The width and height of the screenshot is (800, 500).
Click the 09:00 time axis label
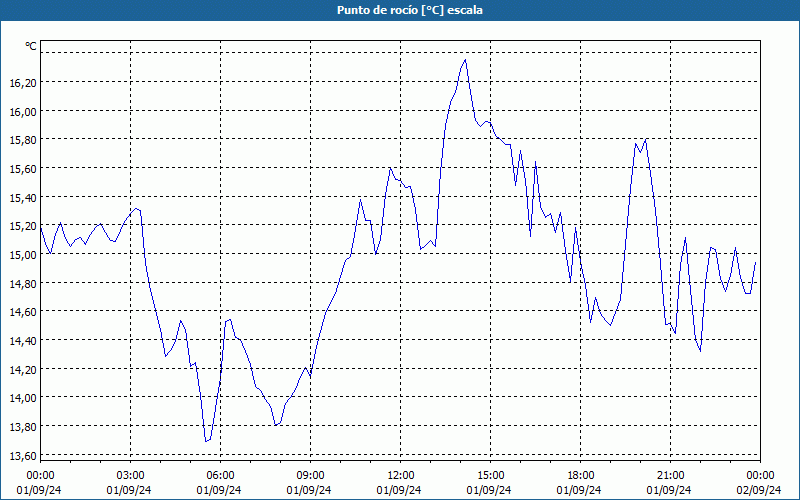pyautogui.click(x=310, y=475)
